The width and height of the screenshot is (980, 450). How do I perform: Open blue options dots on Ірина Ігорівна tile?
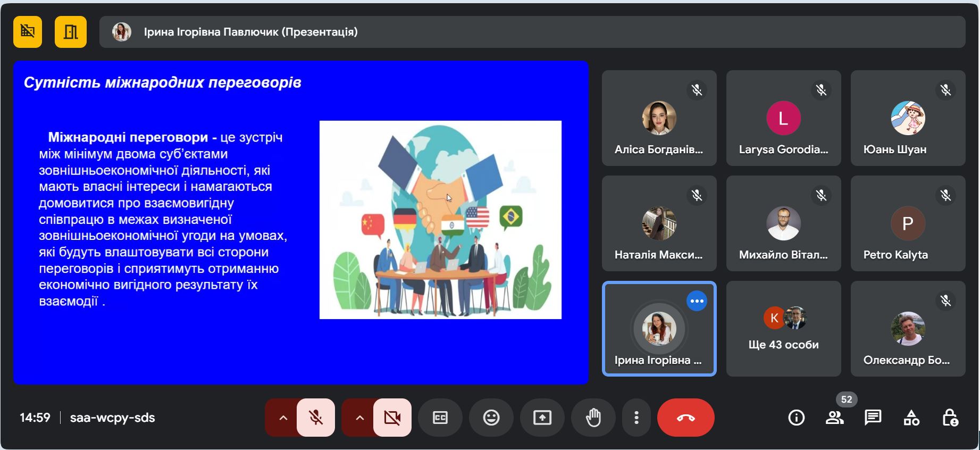point(697,301)
